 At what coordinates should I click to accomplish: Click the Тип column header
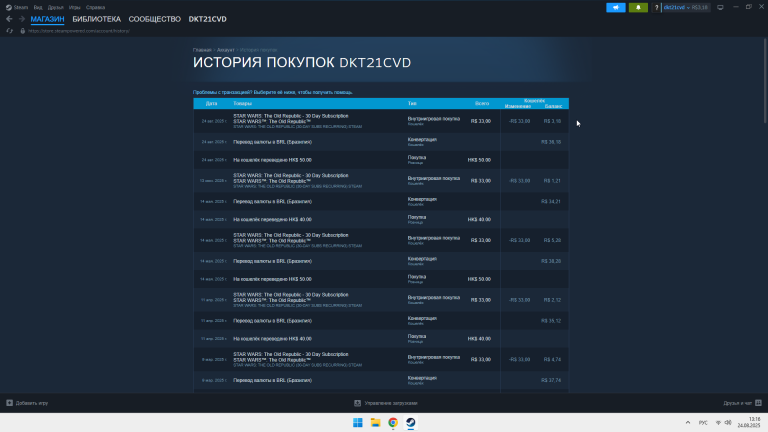pos(412,103)
